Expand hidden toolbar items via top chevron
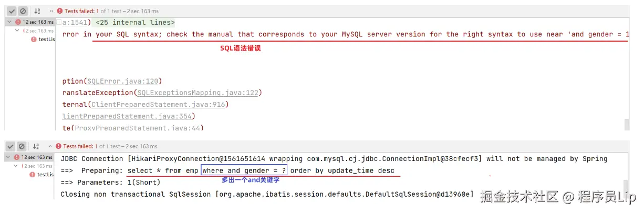The image size is (644, 212). [x=50, y=11]
